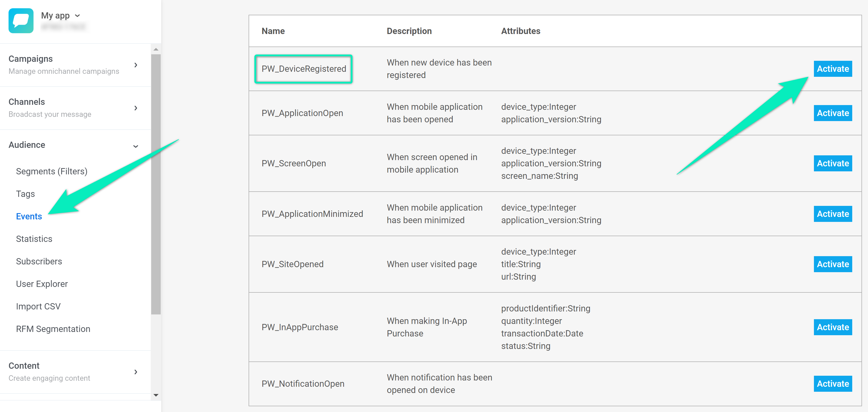This screenshot has height=412, width=868.
Task: Select Import CSV option
Action: [x=38, y=306]
